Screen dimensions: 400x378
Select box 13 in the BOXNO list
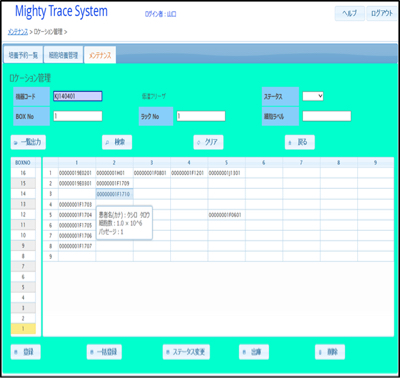coord(23,204)
